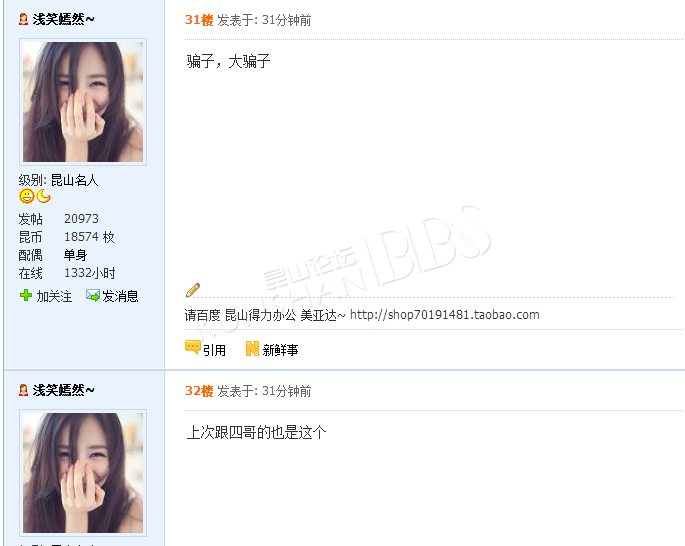Click the green plus 加关注 follow icon
This screenshot has height=546, width=685.
26,296
